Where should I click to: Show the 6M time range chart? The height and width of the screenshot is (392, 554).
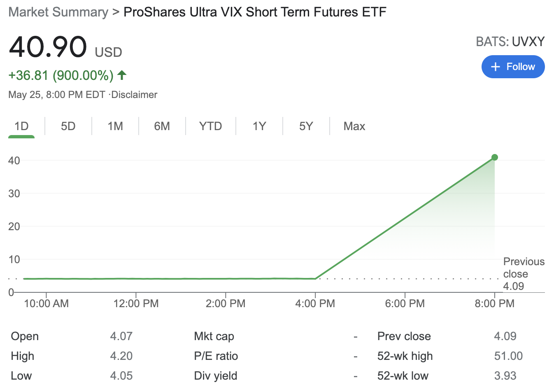(x=162, y=126)
